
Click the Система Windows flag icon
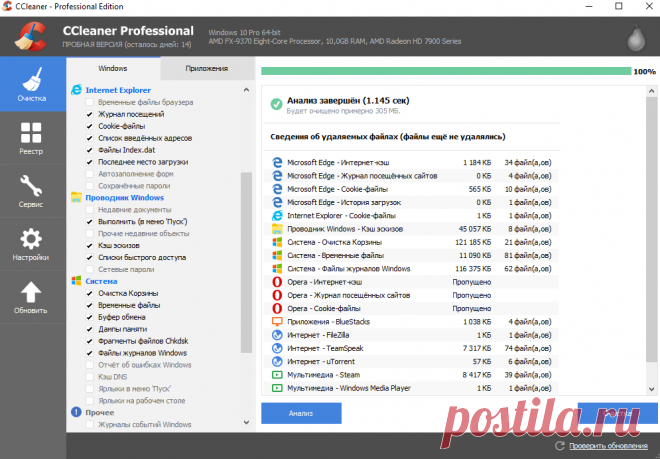[76, 281]
